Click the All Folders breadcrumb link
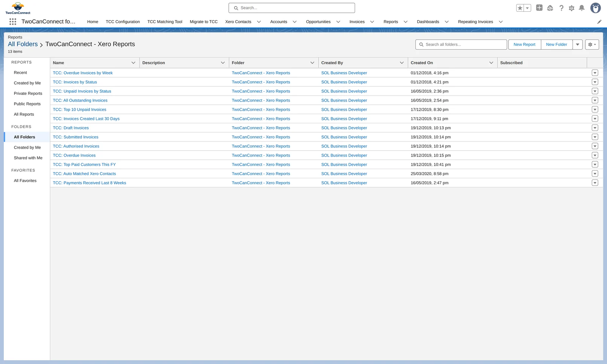 (x=23, y=44)
